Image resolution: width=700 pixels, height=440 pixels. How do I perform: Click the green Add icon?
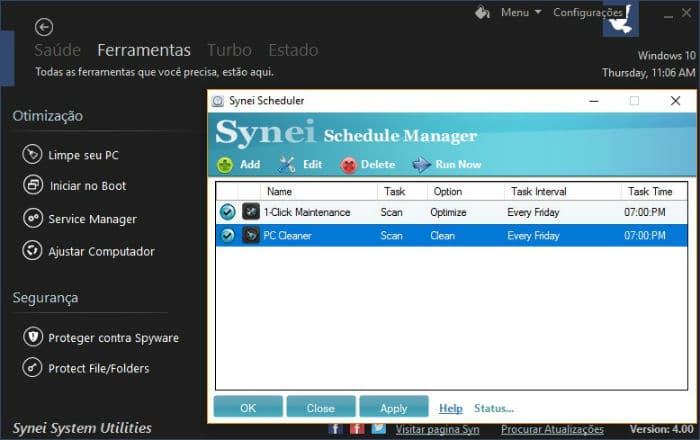[x=225, y=165]
